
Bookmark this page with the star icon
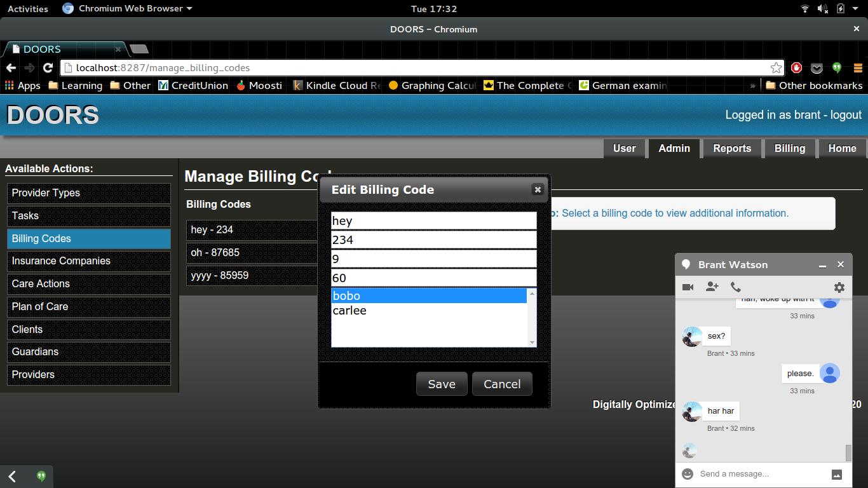(x=776, y=68)
